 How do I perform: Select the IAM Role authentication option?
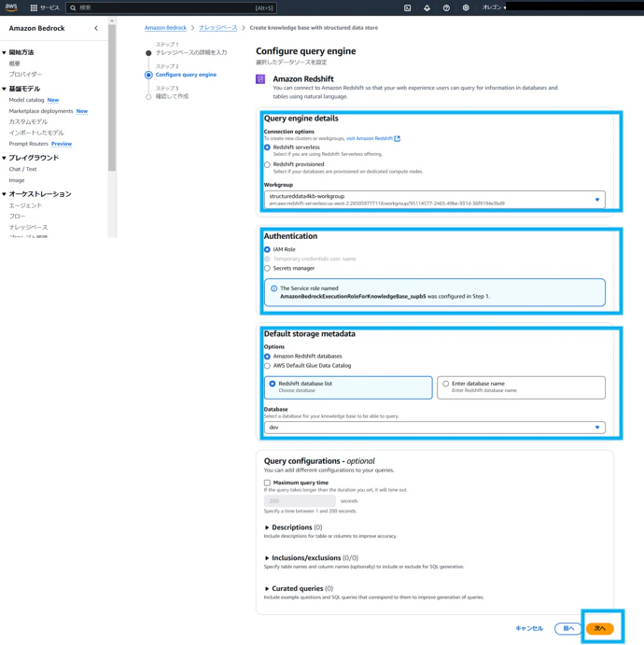click(x=267, y=249)
